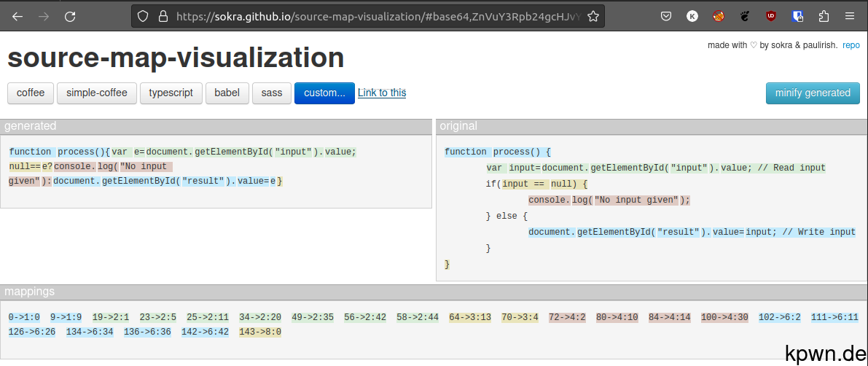Go back with the browser back arrow

click(17, 16)
